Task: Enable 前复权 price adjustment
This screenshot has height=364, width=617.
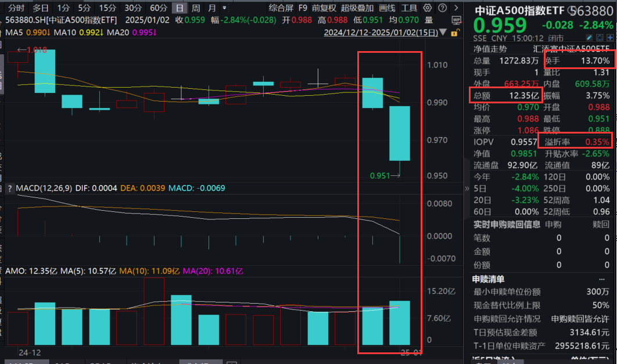Action: [325, 8]
